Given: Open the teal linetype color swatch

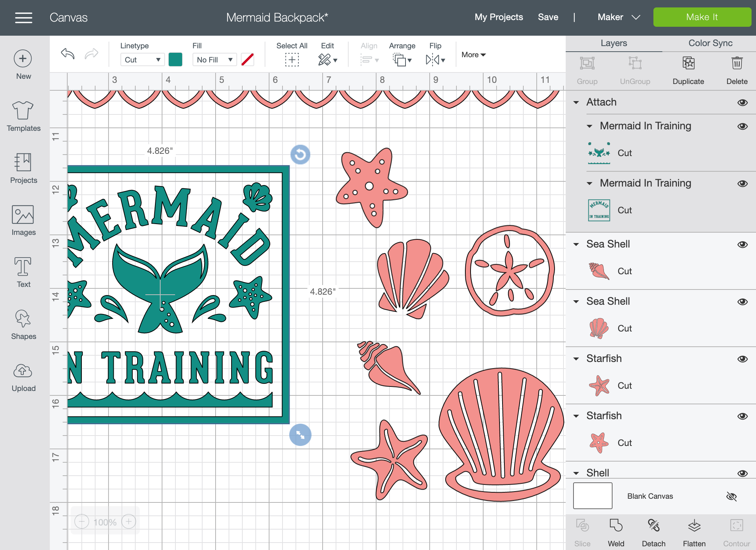Looking at the screenshot, I should (175, 59).
